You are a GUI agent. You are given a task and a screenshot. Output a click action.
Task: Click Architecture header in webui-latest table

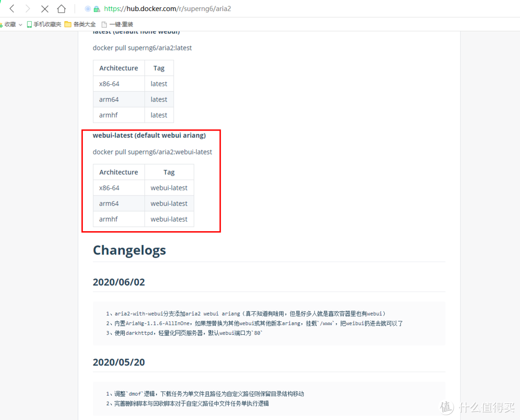tap(118, 172)
